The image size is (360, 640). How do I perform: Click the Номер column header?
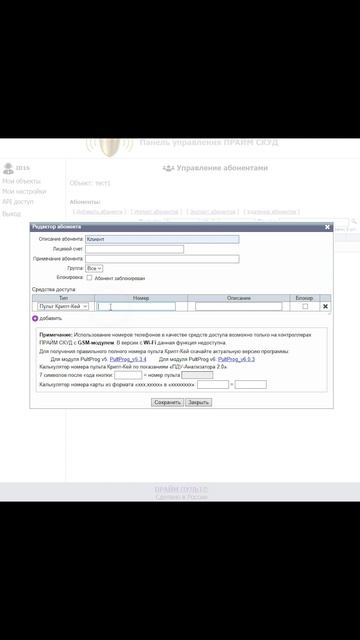click(141, 298)
